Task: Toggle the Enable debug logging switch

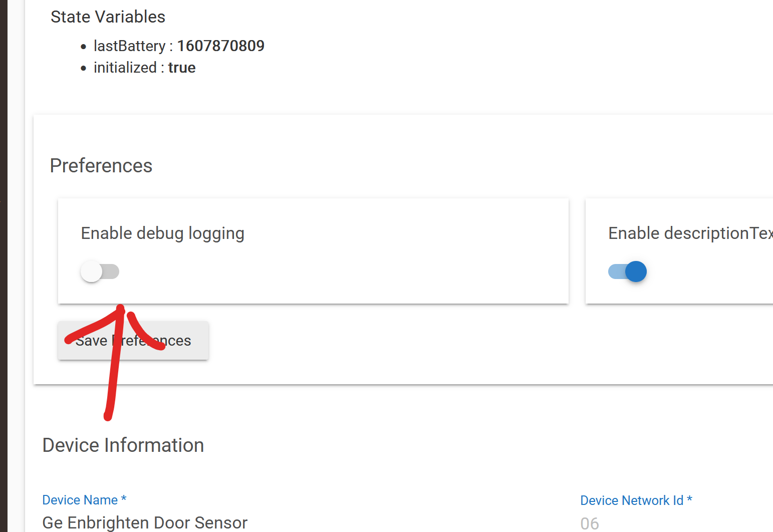Action: tap(100, 272)
